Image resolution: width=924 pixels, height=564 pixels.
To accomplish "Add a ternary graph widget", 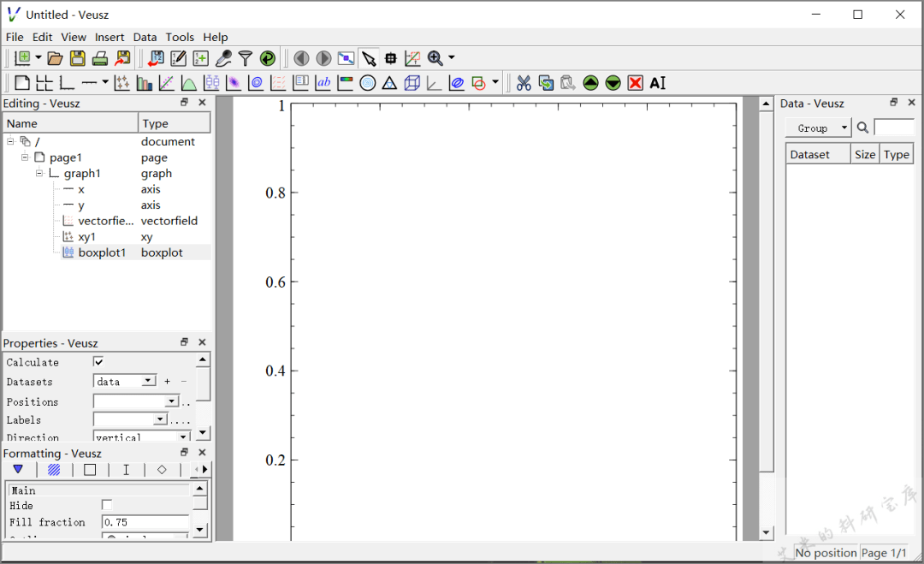I will (389, 83).
